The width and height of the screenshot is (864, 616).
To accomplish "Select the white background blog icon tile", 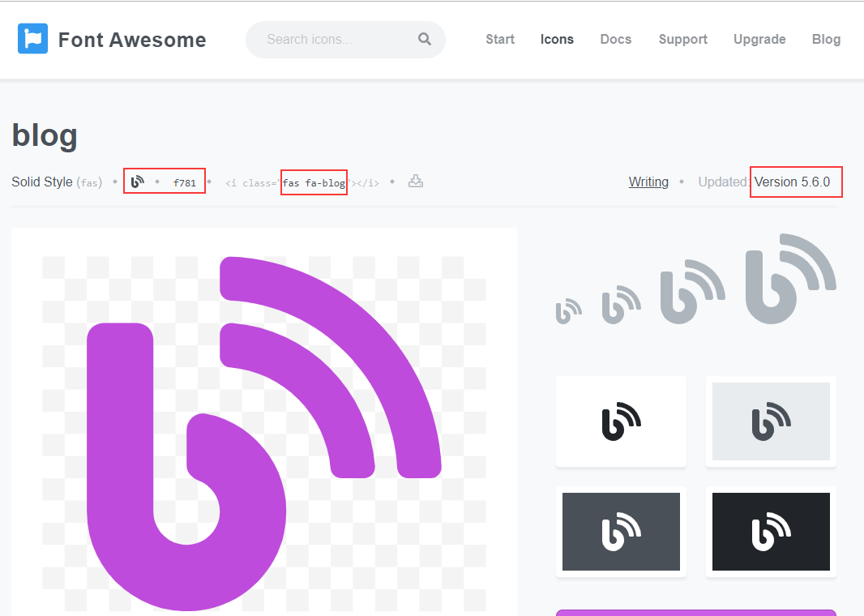I will pyautogui.click(x=621, y=421).
